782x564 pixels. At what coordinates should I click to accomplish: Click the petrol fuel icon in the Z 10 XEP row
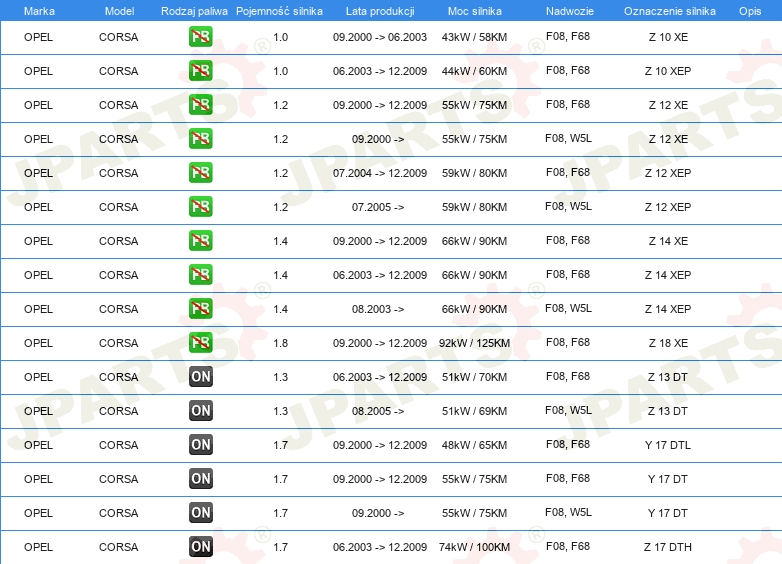[x=200, y=71]
